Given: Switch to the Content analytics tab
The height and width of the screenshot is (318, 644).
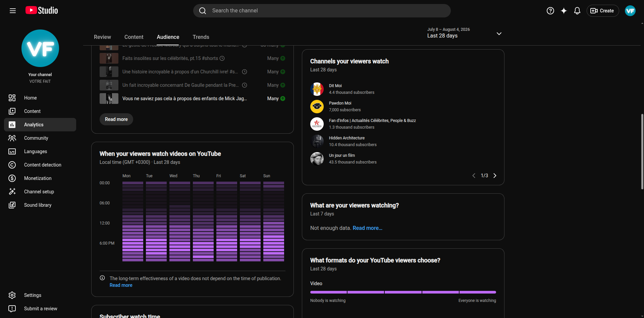Looking at the screenshot, I should 134,37.
